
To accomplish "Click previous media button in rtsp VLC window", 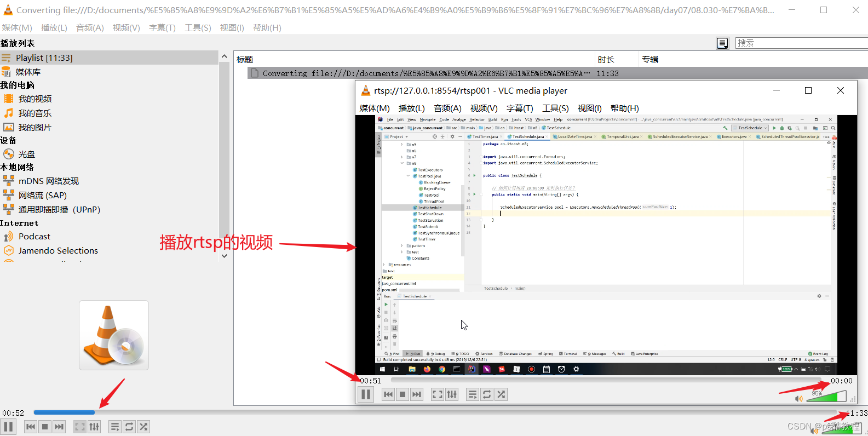I will [x=388, y=394].
